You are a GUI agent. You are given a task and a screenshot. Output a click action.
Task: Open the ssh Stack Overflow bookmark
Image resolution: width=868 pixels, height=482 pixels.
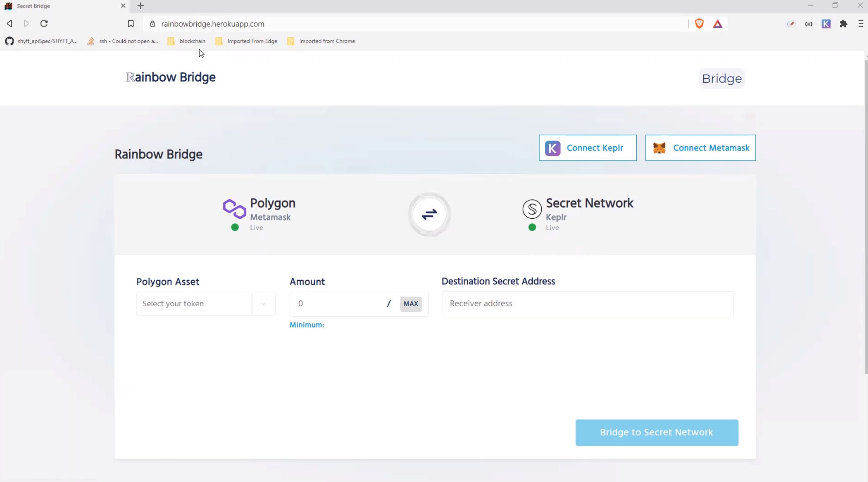tap(123, 41)
